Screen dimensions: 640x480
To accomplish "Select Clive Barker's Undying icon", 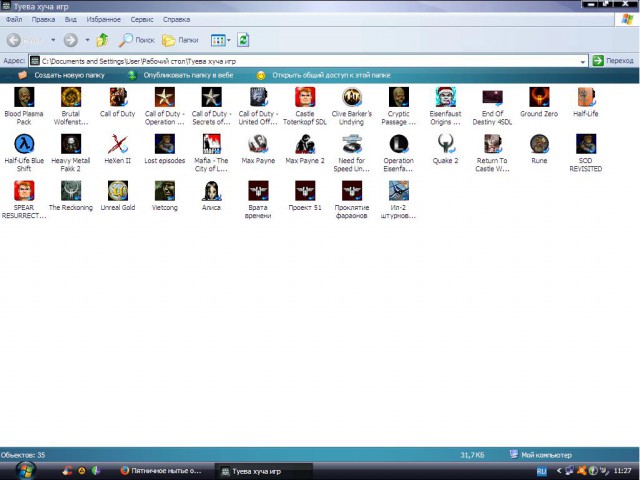I will click(352, 97).
